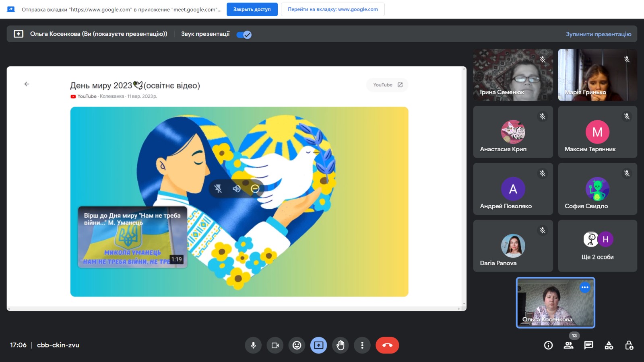Open meeting details info icon
644x362 pixels.
[548, 345]
